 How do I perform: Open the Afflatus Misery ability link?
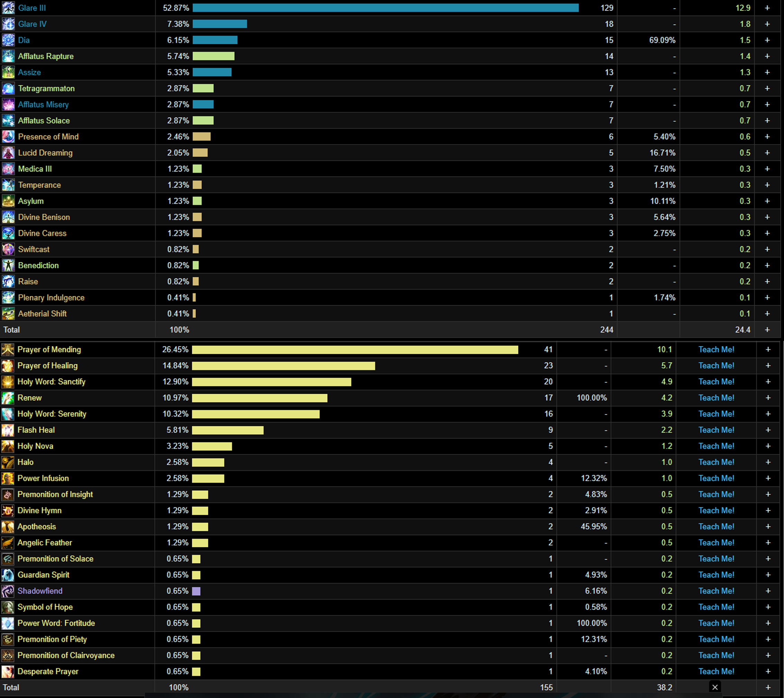click(43, 104)
